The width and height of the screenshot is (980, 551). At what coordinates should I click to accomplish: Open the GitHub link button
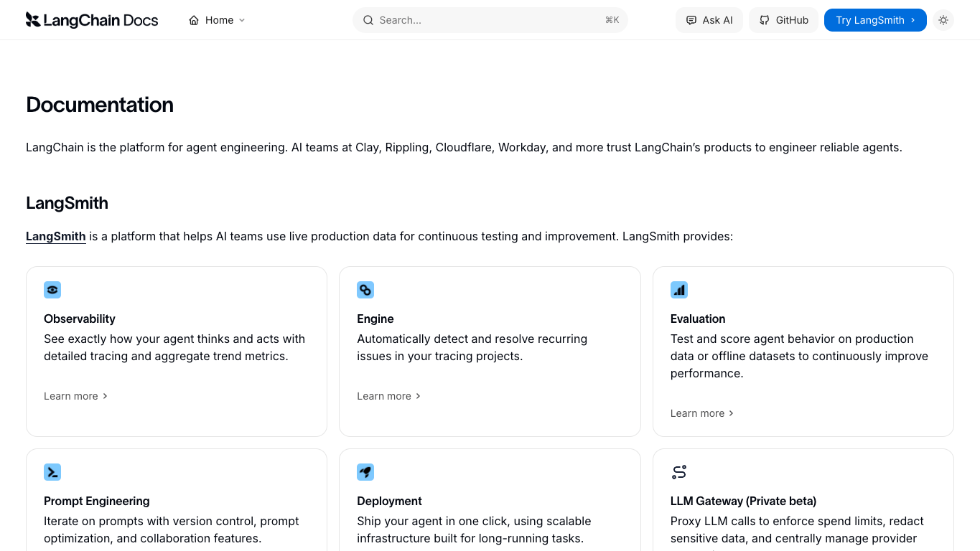point(784,20)
